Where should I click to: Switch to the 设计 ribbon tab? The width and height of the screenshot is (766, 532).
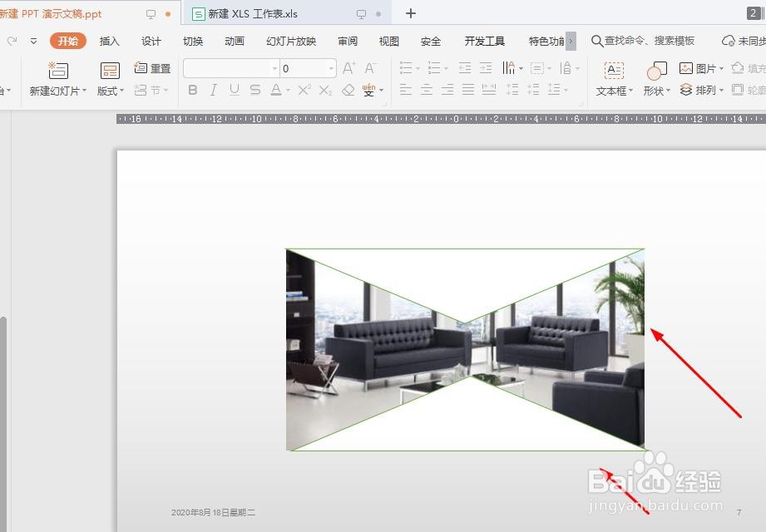coord(151,41)
